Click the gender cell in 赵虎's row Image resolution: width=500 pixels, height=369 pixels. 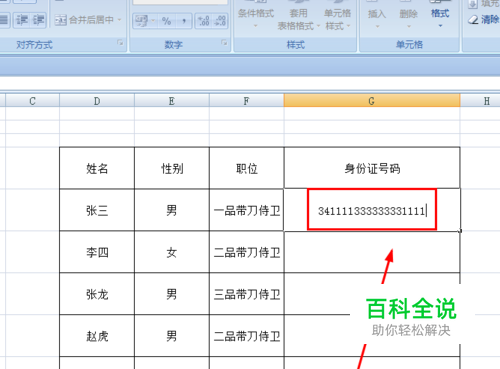(x=172, y=336)
